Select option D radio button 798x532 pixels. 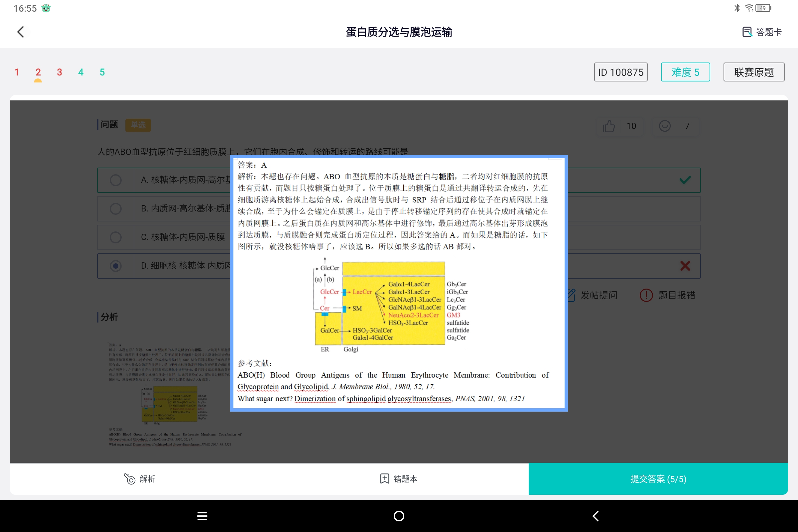point(116,266)
